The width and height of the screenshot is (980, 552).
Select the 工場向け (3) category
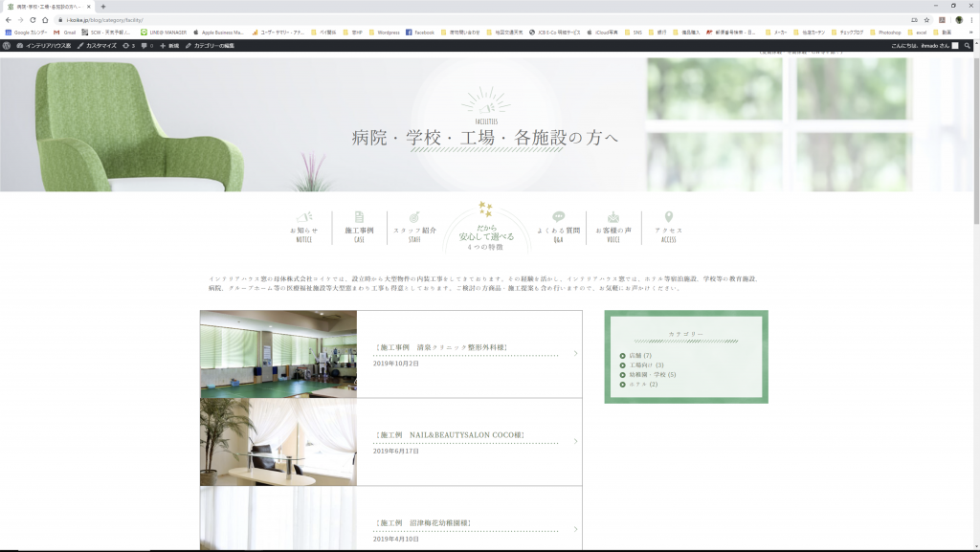pyautogui.click(x=646, y=365)
